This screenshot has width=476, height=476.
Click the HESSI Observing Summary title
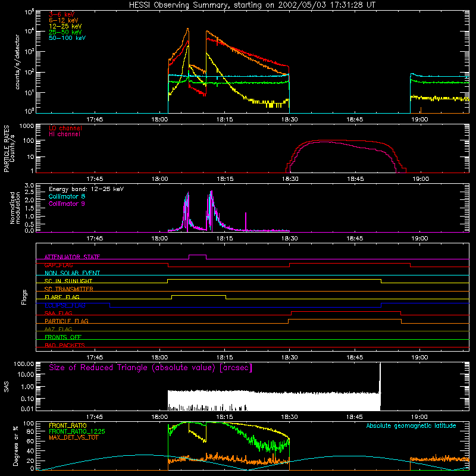click(252, 5)
